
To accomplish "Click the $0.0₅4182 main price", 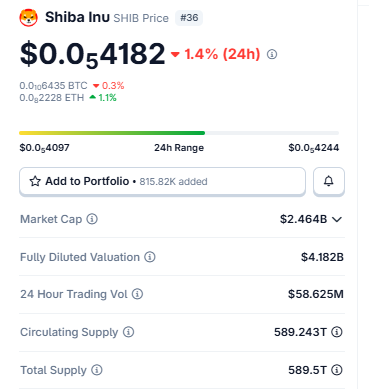I will click(92, 54).
